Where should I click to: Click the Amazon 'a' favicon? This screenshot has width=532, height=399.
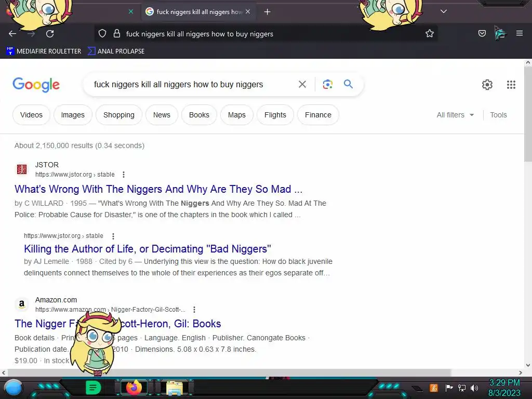(22, 304)
